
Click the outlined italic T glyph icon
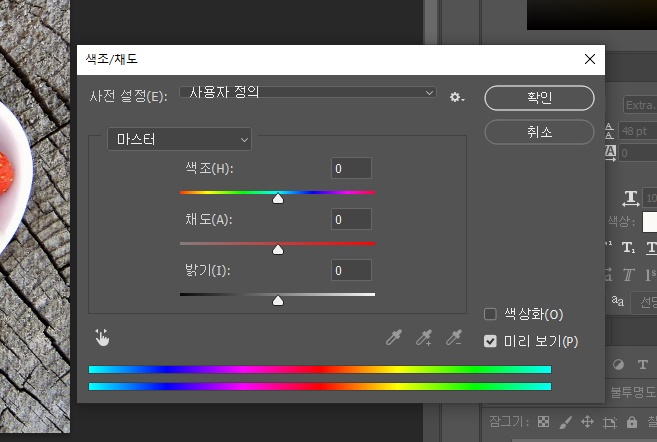click(x=629, y=275)
